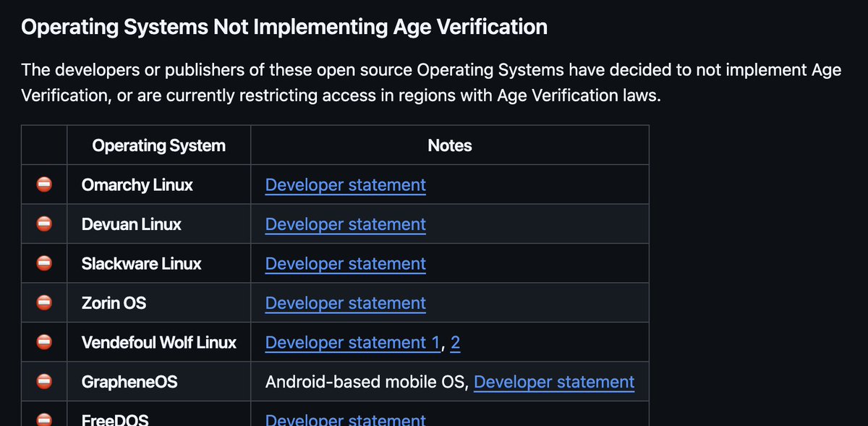Click the paragraph starting 'The developers or publishers'

tap(431, 83)
